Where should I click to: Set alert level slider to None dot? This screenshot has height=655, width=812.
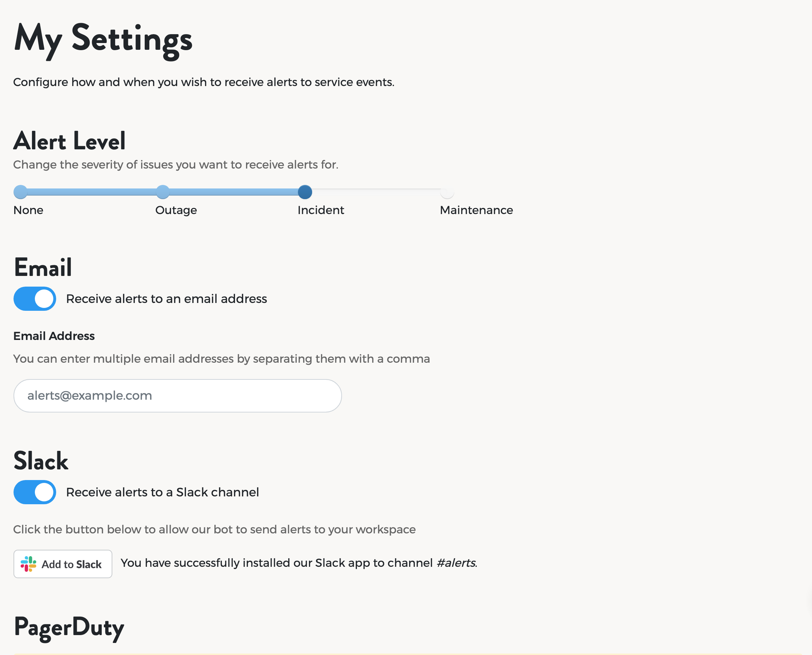pos(20,192)
